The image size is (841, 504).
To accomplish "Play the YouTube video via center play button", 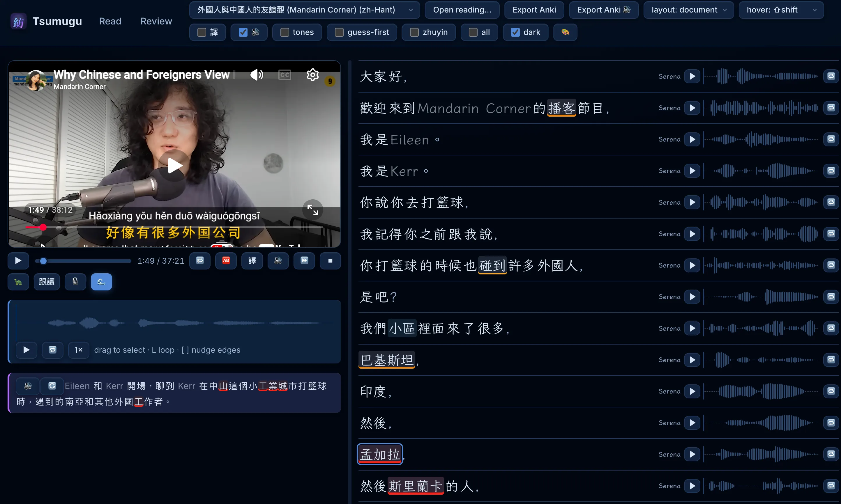I will 175,166.
